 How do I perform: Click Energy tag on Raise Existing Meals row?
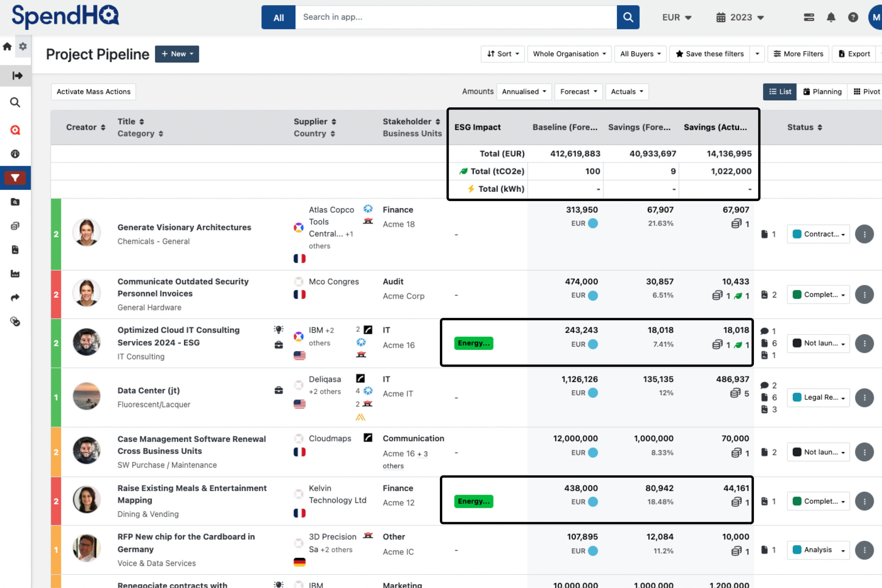point(474,502)
